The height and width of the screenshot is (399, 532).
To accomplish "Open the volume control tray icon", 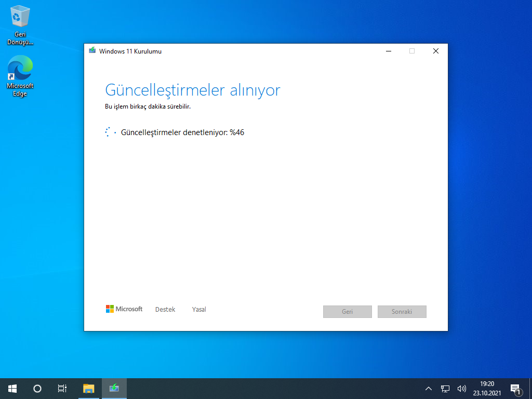I will [x=461, y=389].
